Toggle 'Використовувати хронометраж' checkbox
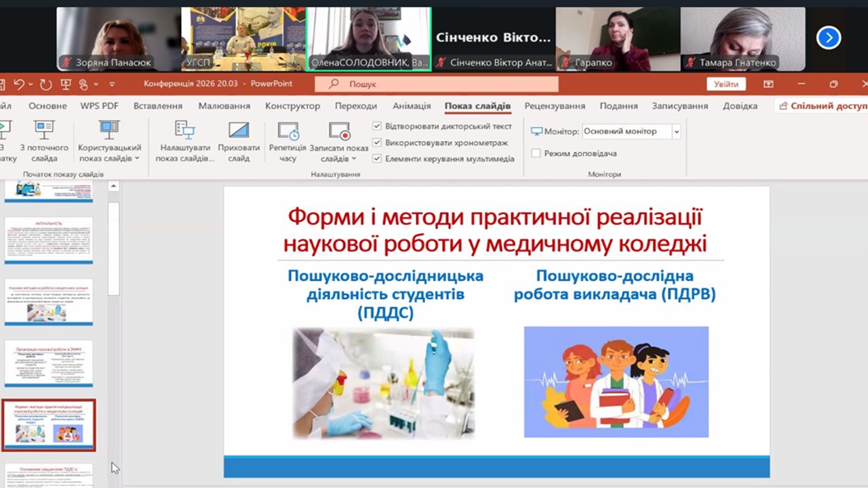Viewport: 868px width, 488px height. click(377, 142)
